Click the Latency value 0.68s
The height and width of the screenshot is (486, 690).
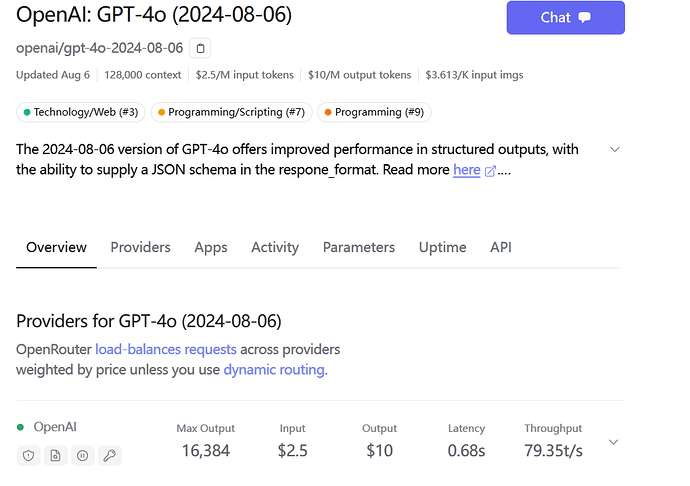(x=466, y=451)
